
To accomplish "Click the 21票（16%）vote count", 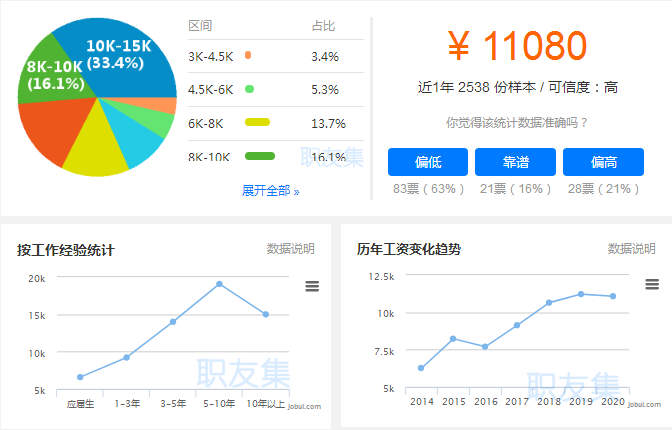I will (515, 189).
